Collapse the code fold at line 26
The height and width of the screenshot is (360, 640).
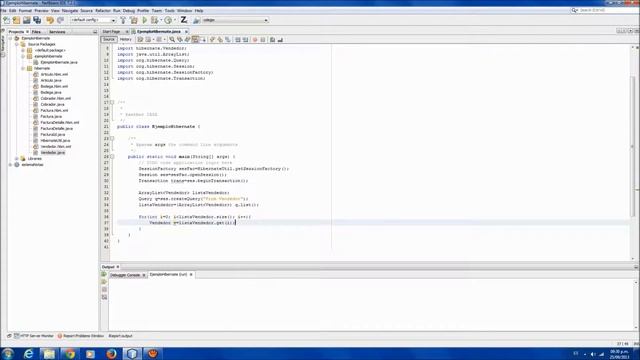click(x=112, y=156)
